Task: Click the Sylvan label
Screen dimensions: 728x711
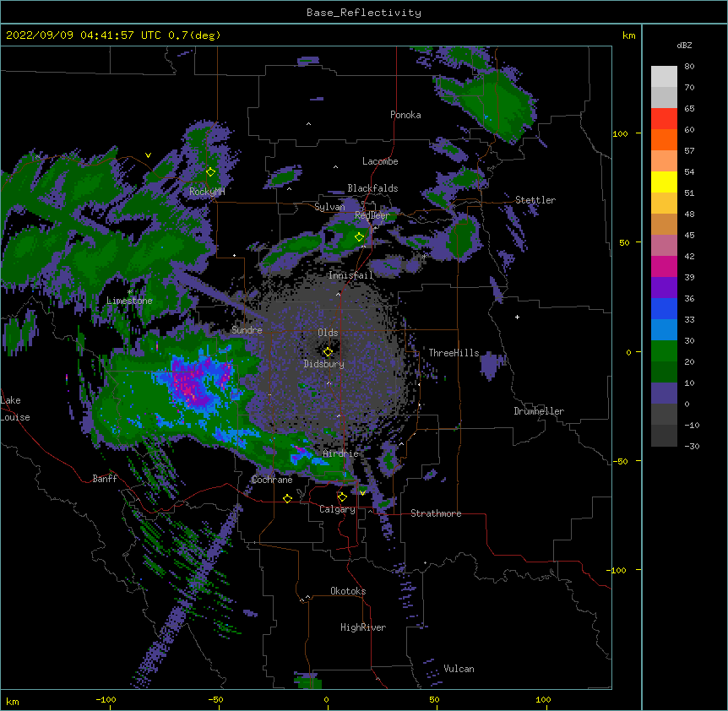Action: point(329,207)
